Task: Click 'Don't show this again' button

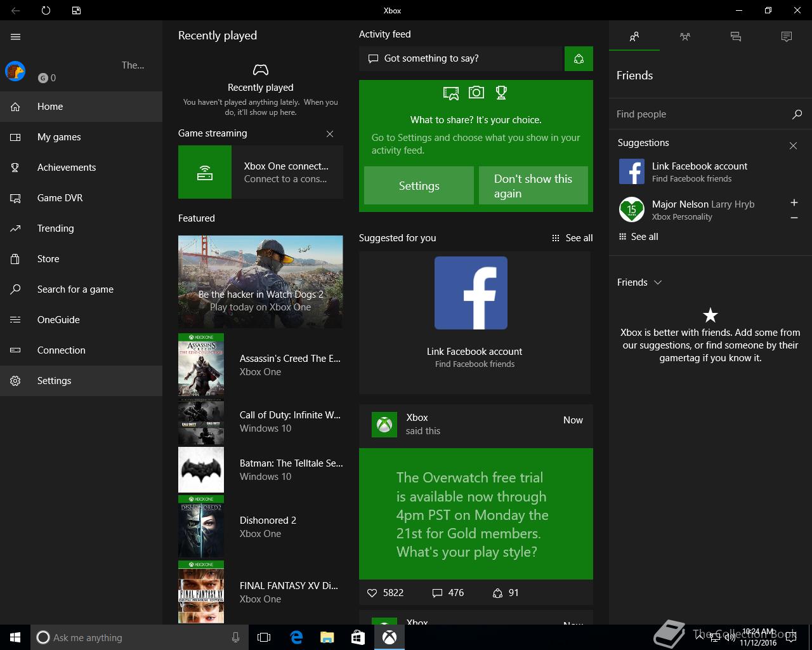Action: coord(533,185)
